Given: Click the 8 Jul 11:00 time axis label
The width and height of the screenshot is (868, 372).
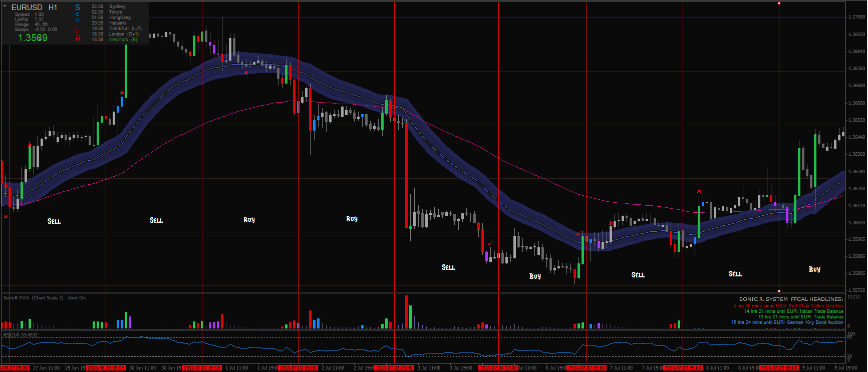Looking at the screenshot, I should click(718, 368).
